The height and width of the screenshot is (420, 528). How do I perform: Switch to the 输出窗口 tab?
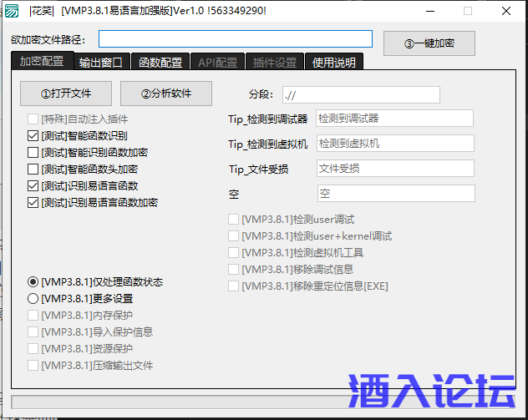point(101,63)
